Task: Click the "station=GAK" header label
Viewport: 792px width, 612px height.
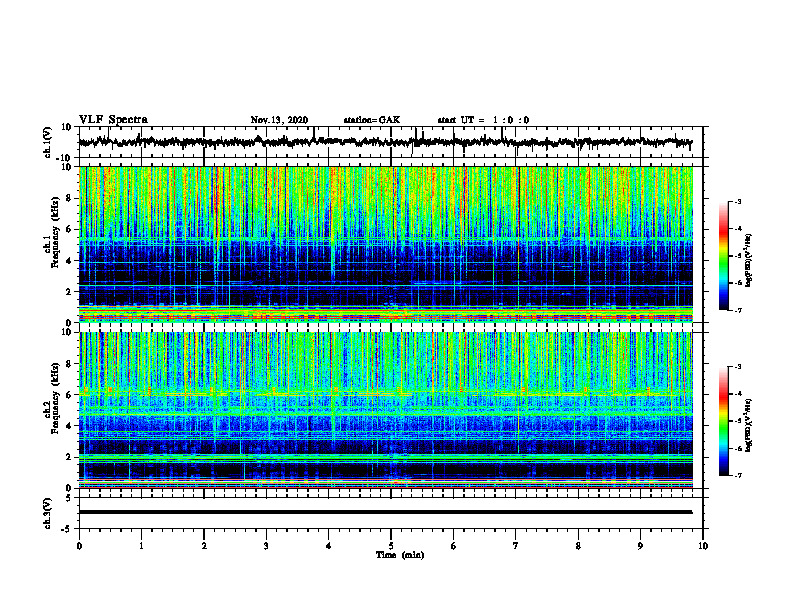Action: click(372, 120)
